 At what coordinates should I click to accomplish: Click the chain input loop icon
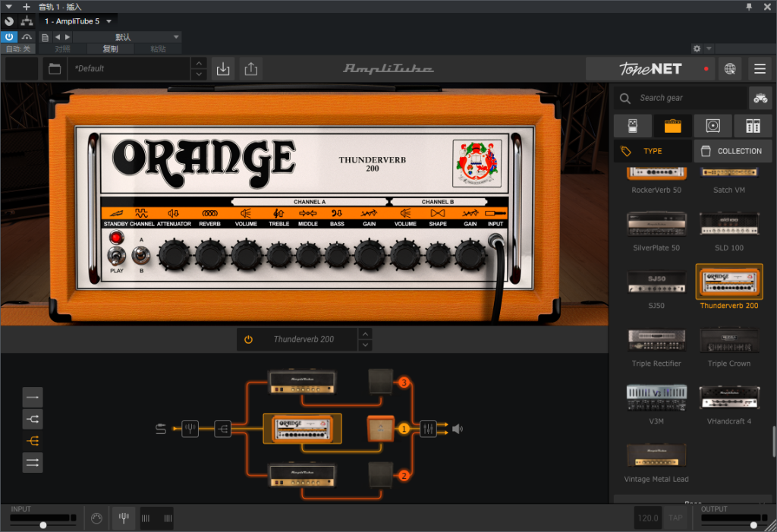tap(161, 429)
